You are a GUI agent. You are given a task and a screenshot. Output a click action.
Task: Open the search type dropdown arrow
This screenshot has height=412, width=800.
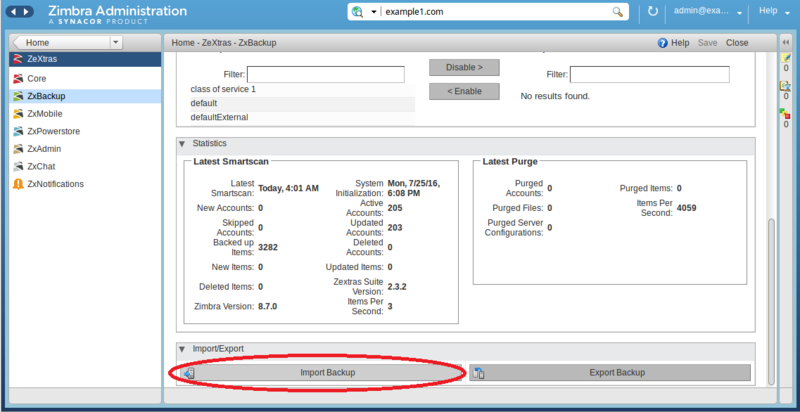373,12
